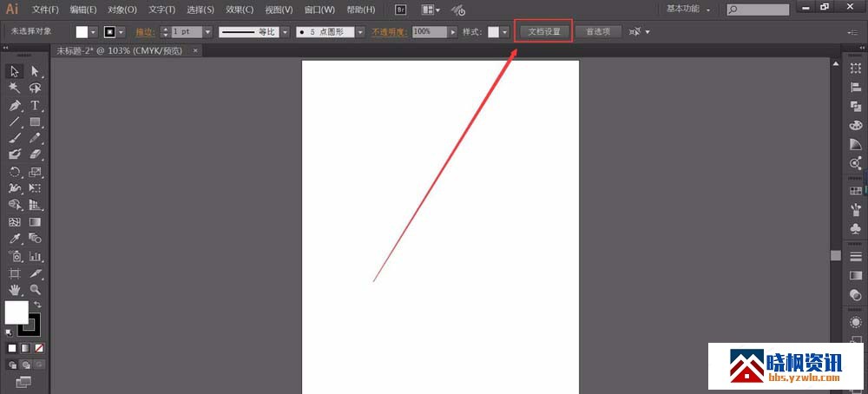Select the Type tool
This screenshot has height=394, width=868.
click(36, 105)
